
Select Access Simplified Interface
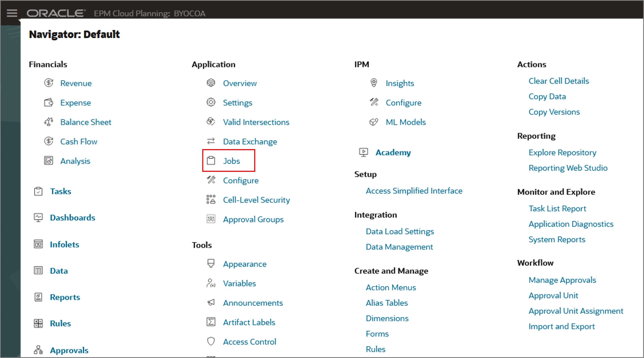pyautogui.click(x=414, y=191)
